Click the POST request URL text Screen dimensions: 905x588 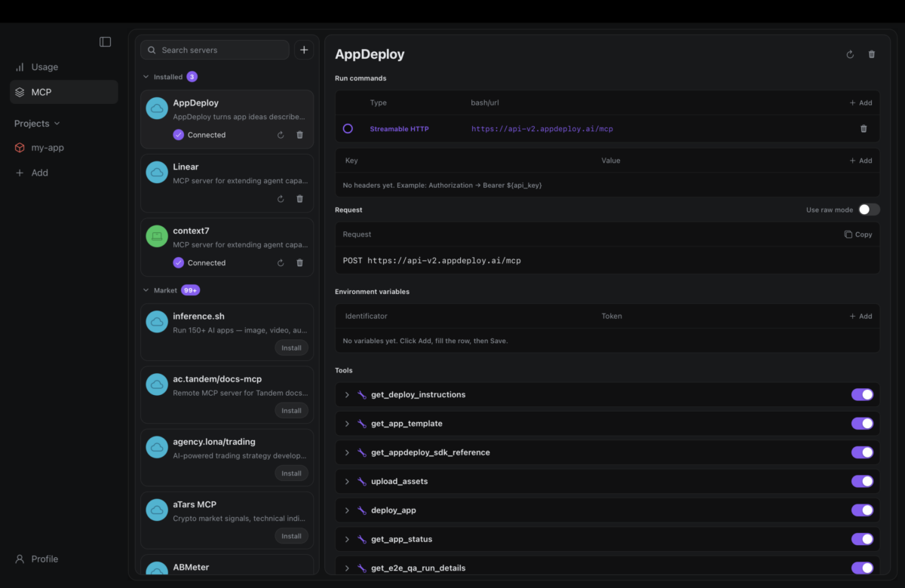click(x=431, y=261)
